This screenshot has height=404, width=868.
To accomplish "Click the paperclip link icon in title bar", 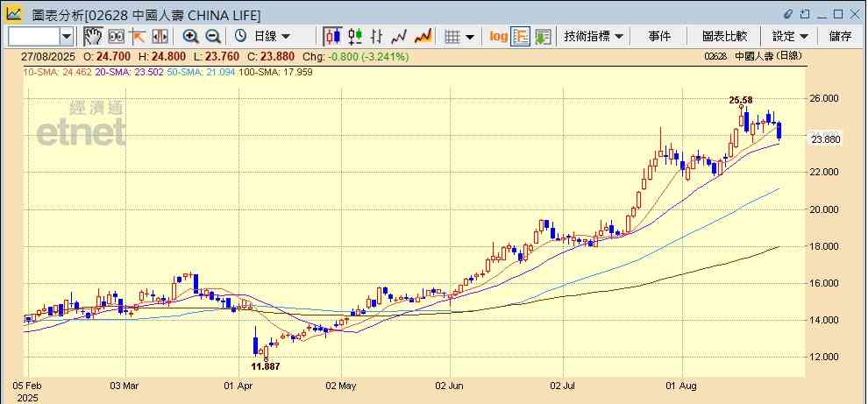I will 788,14.
